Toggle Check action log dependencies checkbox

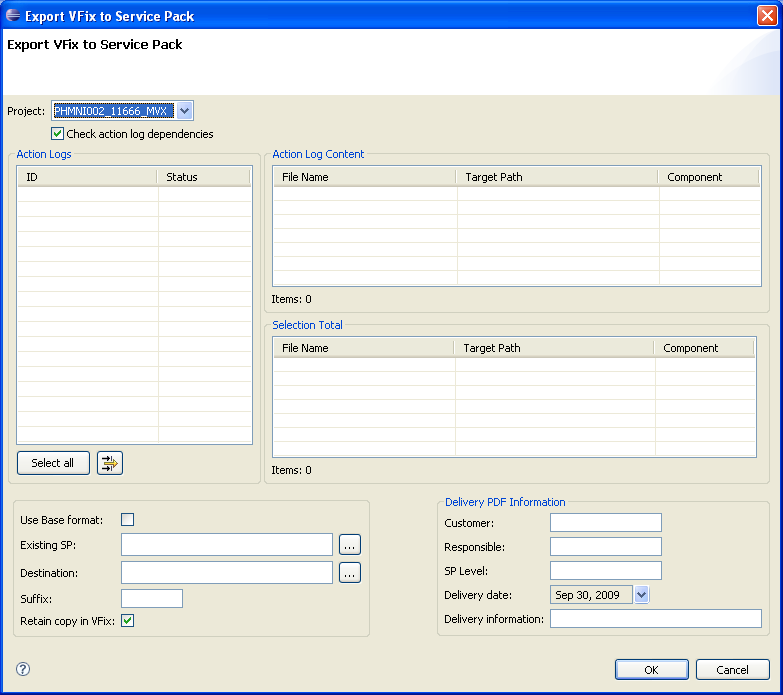(58, 134)
